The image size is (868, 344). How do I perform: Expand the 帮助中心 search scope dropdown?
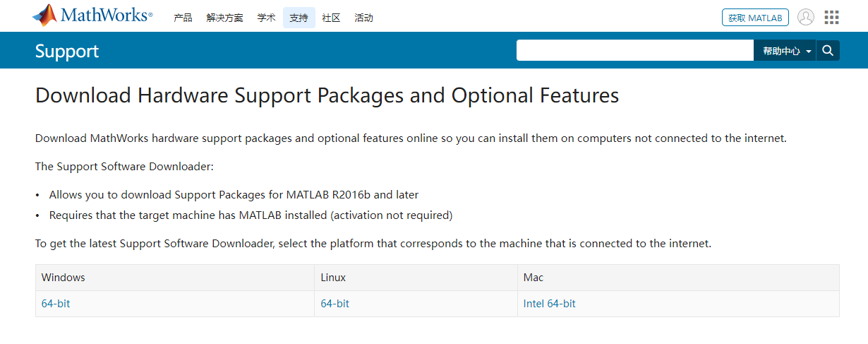point(785,51)
